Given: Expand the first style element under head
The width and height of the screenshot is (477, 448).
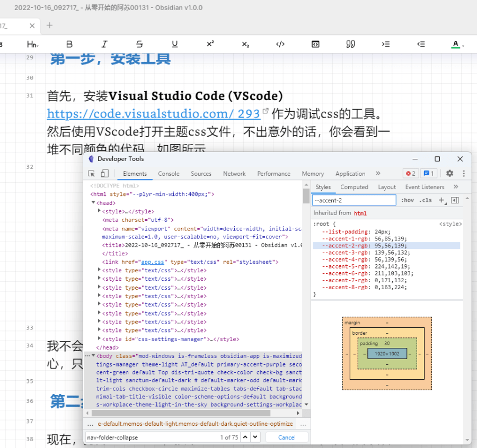Looking at the screenshot, I should click(x=99, y=211).
